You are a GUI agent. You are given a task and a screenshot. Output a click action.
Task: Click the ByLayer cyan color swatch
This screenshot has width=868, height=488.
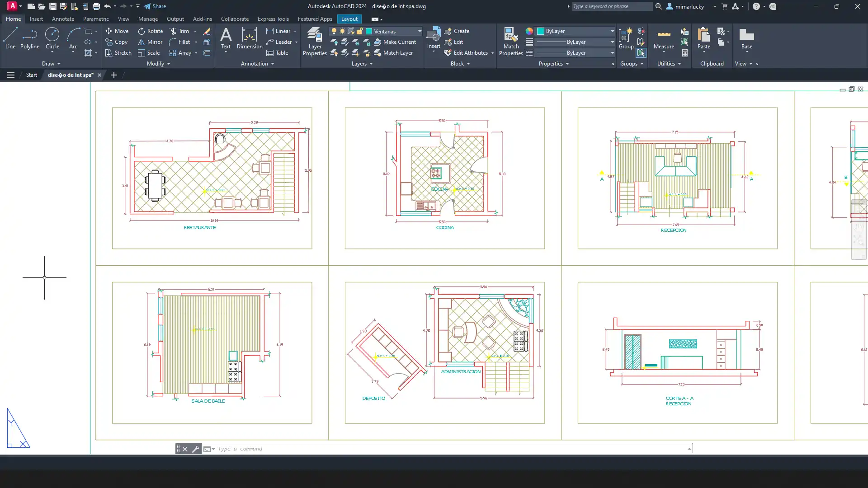point(541,31)
